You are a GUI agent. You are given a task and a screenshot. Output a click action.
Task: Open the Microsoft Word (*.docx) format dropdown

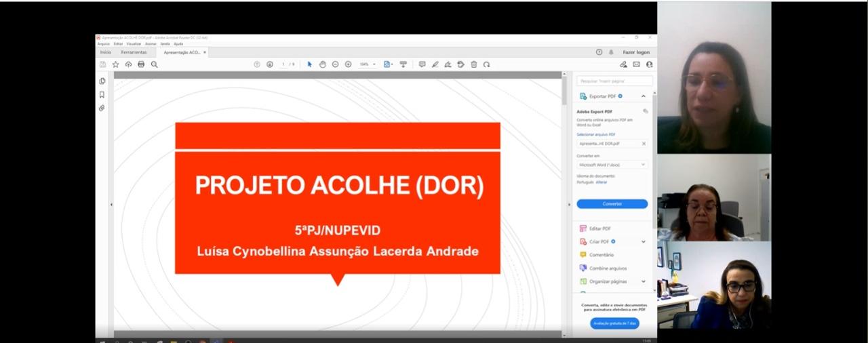coord(612,165)
